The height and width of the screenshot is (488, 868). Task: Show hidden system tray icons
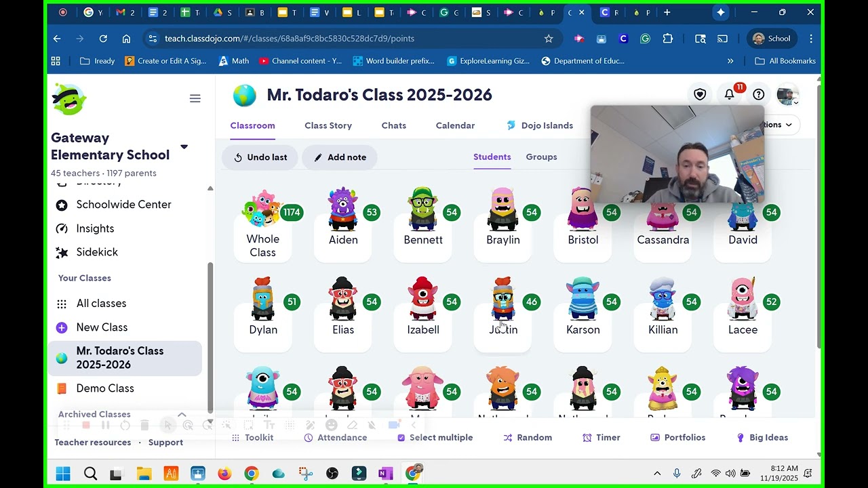[657, 474]
